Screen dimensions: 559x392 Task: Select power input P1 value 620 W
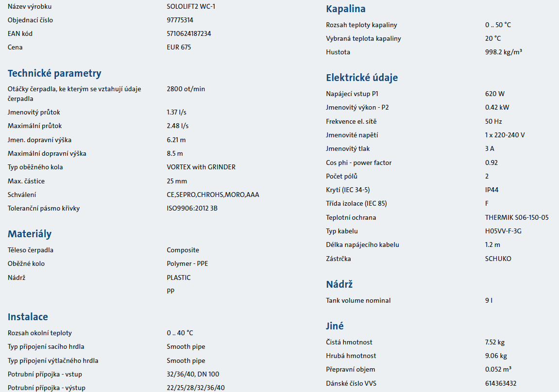pos(495,94)
